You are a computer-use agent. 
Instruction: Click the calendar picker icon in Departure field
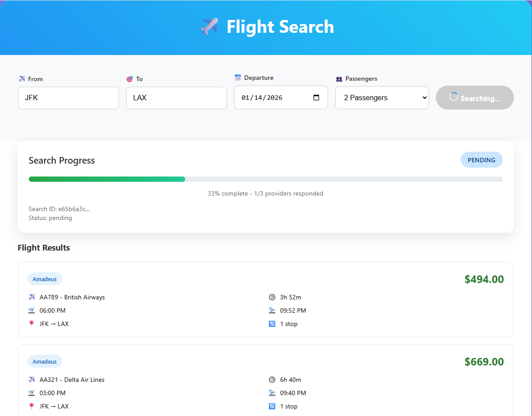(x=316, y=98)
